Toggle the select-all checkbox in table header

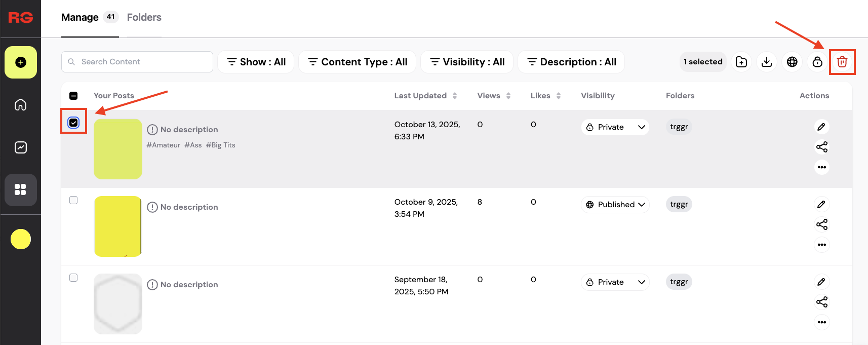(73, 96)
